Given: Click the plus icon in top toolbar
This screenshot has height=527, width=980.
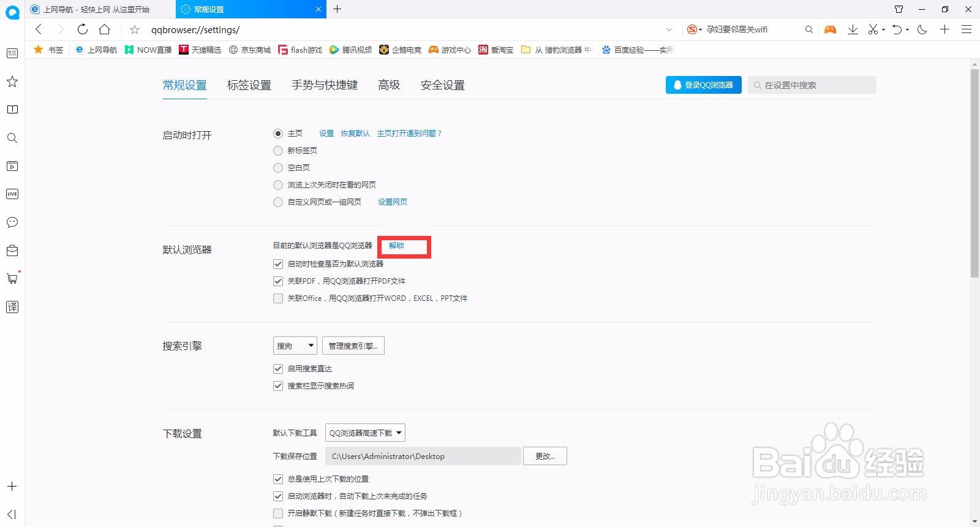Looking at the screenshot, I should pyautogui.click(x=945, y=29).
